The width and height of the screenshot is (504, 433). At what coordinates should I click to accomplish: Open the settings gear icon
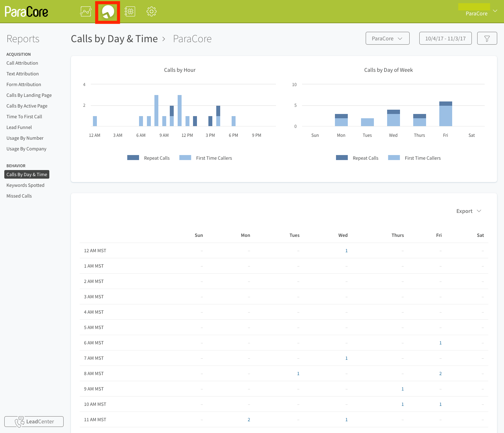(152, 11)
